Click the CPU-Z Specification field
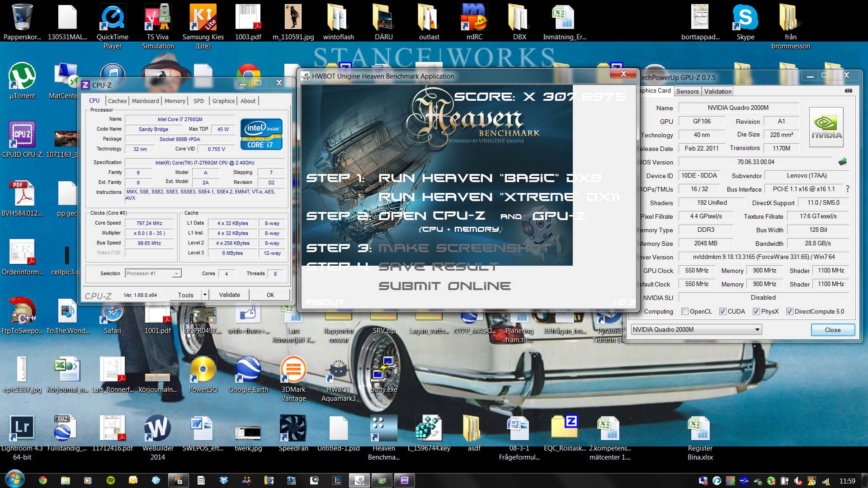Image resolution: width=868 pixels, height=488 pixels. tap(205, 163)
